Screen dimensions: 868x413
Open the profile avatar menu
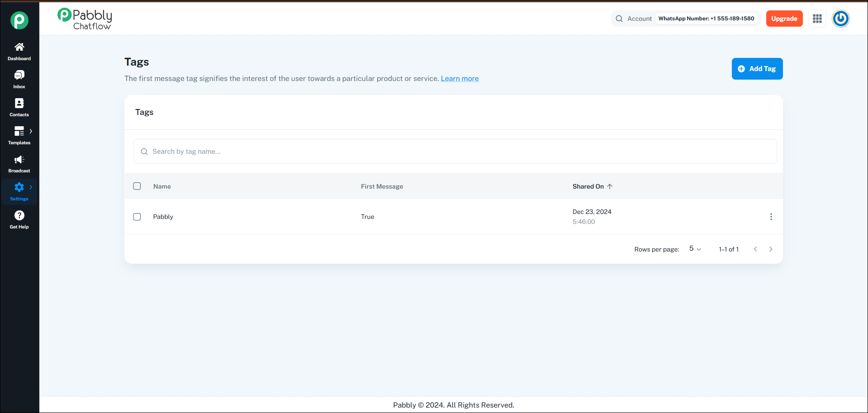[x=841, y=19]
